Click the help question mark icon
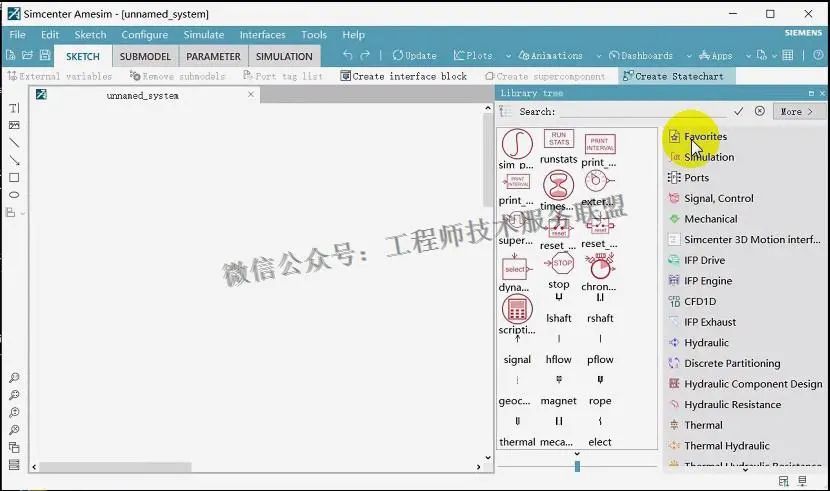Viewport: 830px width, 491px height. click(x=818, y=55)
